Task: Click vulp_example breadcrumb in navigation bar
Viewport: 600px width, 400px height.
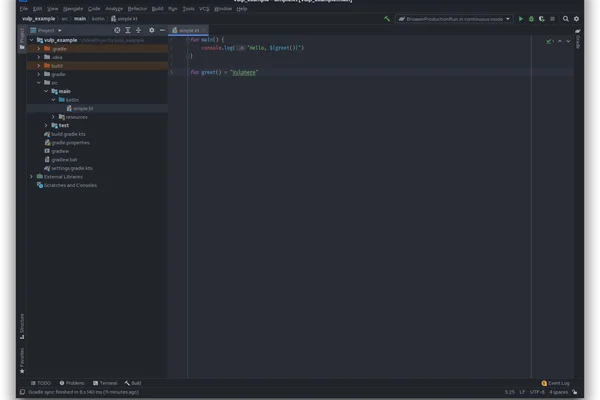Action: (x=38, y=19)
